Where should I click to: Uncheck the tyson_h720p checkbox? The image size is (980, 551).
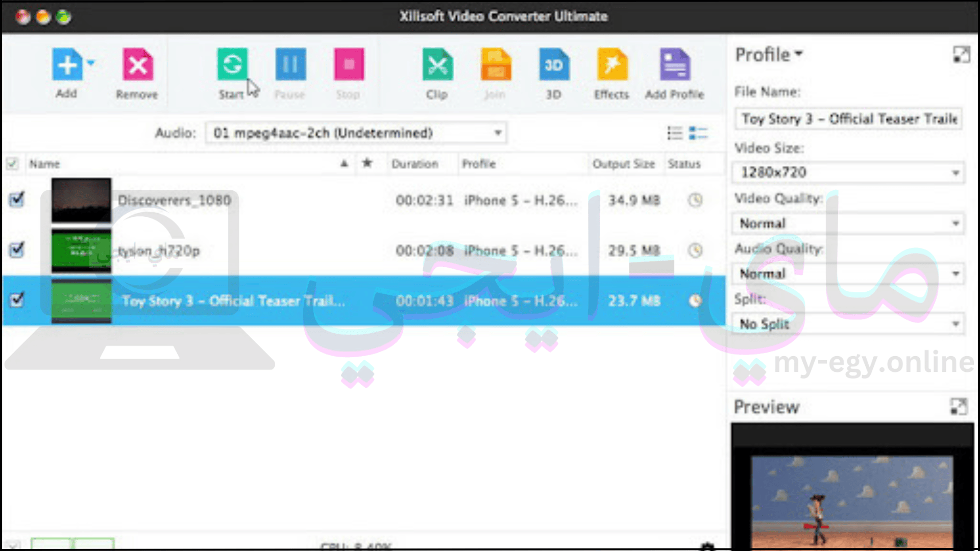[x=17, y=249]
